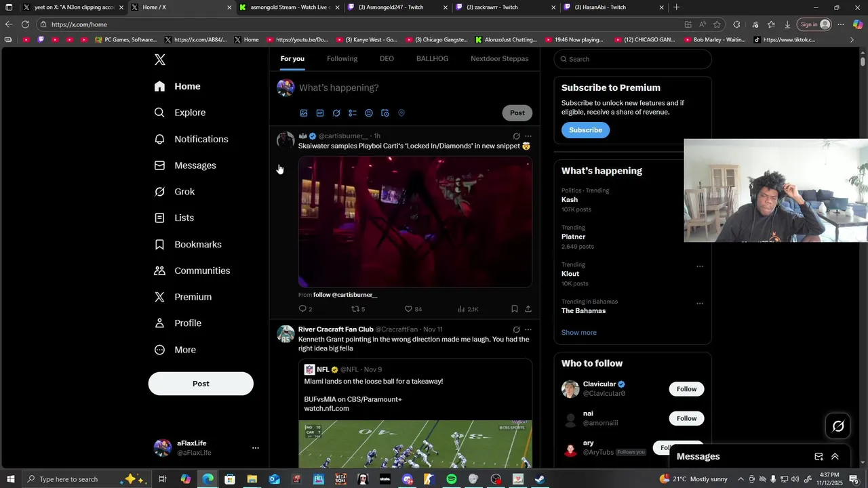868x488 pixels.
Task: Add an image to the new post
Action: tap(304, 113)
